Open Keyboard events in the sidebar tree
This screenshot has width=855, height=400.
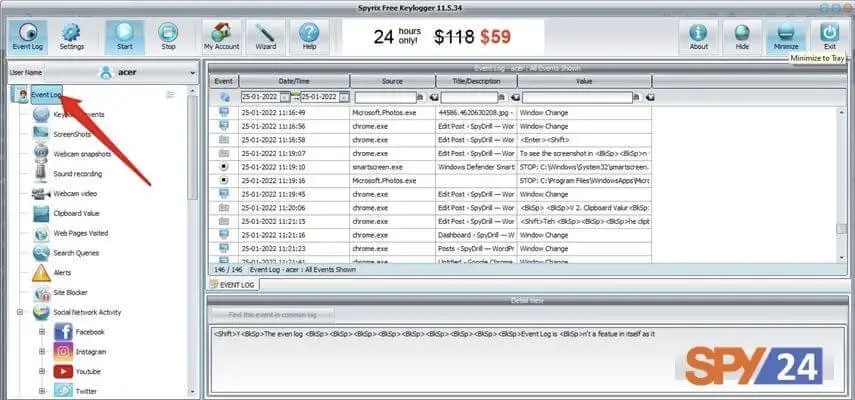click(x=68, y=115)
